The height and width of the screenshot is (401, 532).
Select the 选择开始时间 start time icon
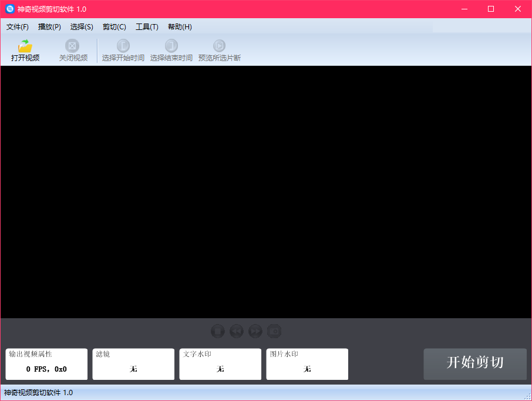pos(122,50)
